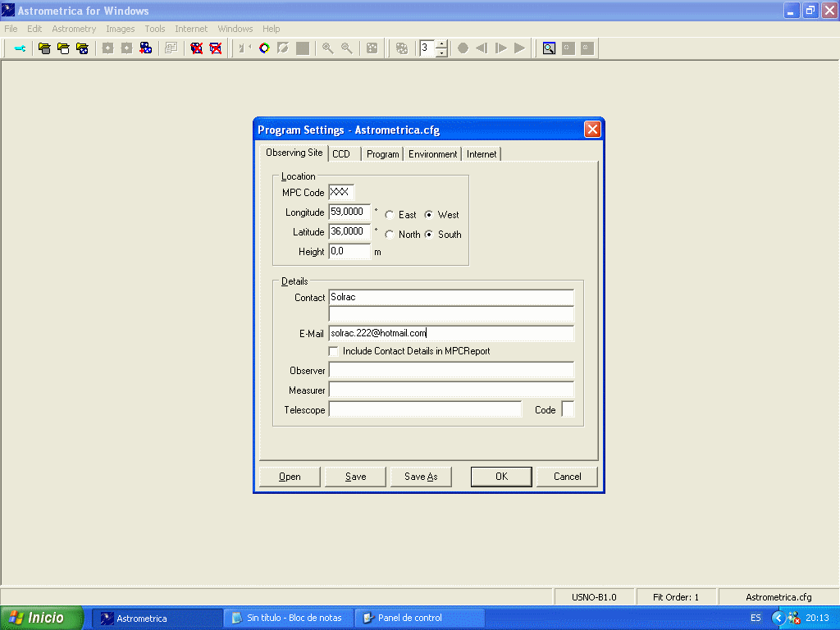Open the Images menu
The width and height of the screenshot is (840, 630).
pos(120,29)
